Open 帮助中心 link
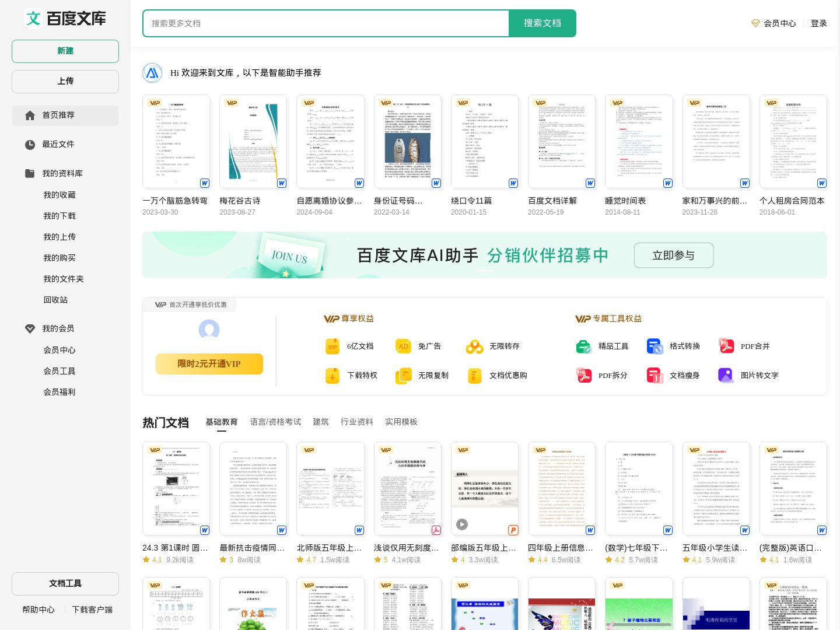This screenshot has height=630, width=840. tap(38, 610)
